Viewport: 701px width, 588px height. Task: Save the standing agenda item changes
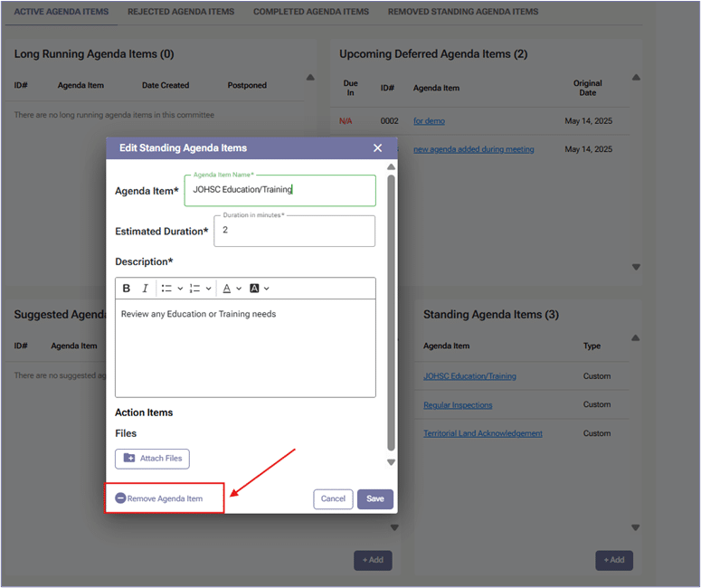coord(374,498)
